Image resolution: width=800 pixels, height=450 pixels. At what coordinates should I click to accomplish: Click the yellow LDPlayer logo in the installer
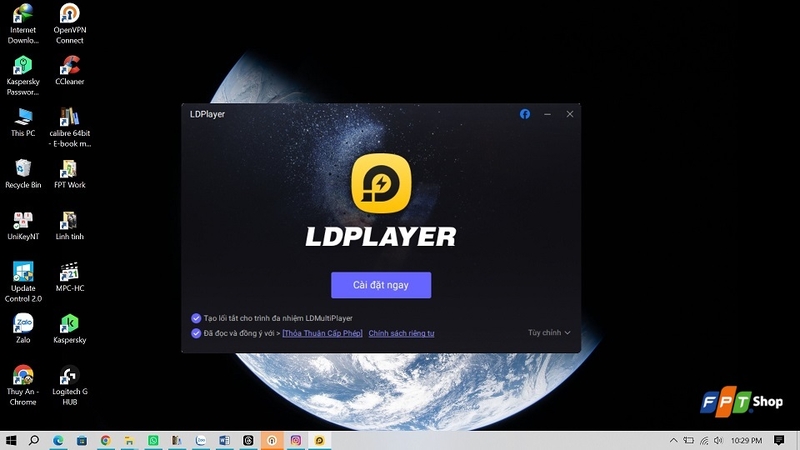(x=381, y=184)
